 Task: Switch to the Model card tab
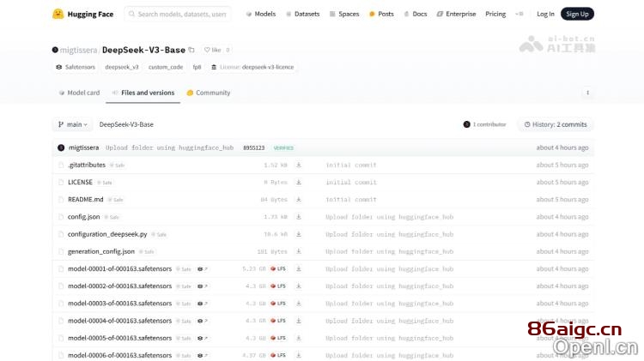coord(79,93)
